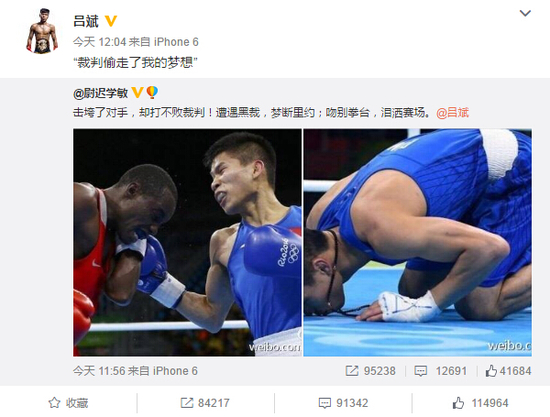This screenshot has height=417, width=550.
Task: Open comments with the 91342 button
Action: (x=343, y=403)
